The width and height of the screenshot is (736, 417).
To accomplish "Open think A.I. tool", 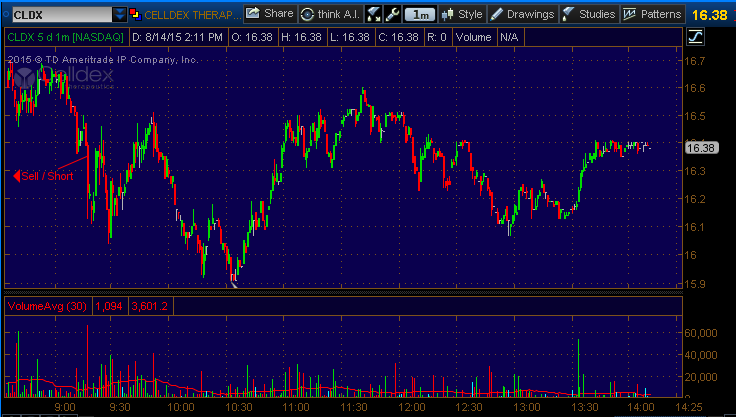I will point(330,14).
